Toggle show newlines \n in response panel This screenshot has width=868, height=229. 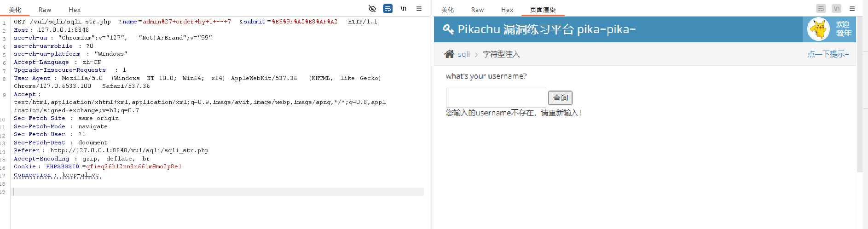[x=837, y=9]
